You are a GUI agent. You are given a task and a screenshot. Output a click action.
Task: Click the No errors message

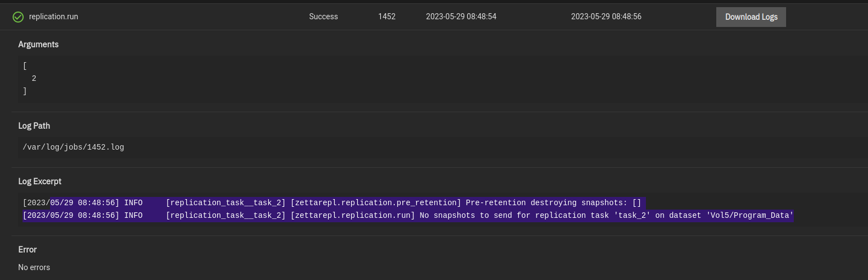[34, 267]
